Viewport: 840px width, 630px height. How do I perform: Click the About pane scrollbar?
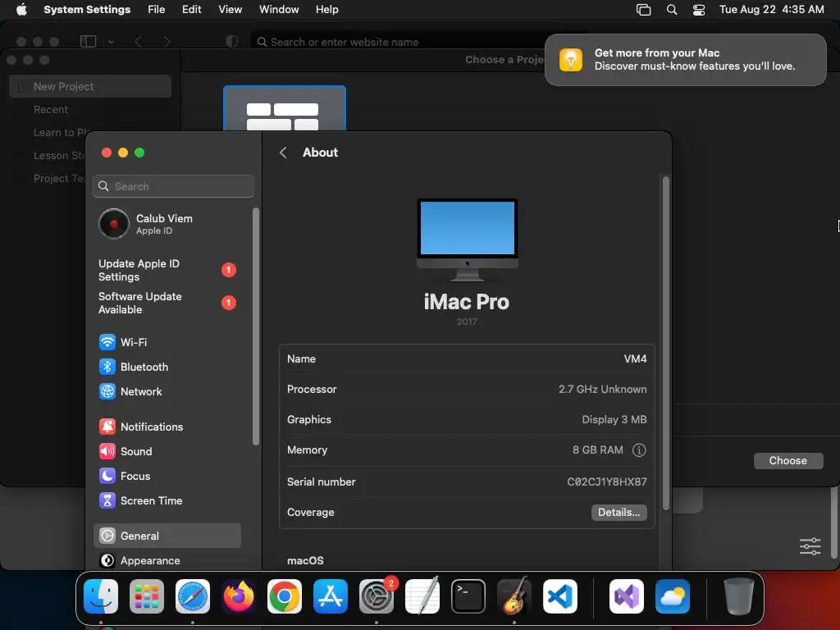(666, 343)
